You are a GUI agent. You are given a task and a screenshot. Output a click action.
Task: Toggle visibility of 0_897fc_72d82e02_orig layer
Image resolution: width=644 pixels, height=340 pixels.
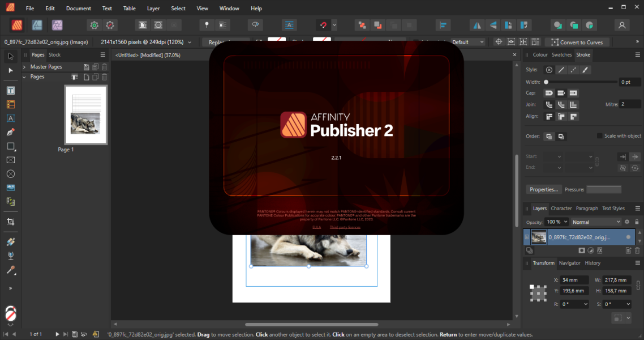tap(628, 237)
